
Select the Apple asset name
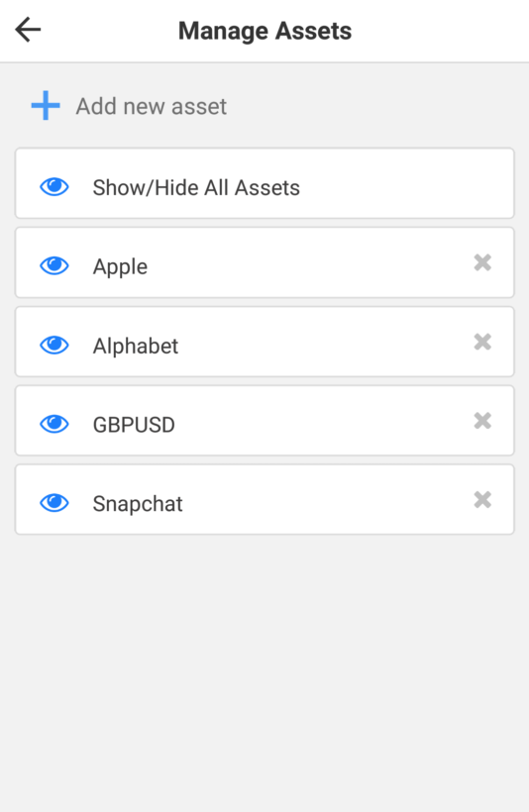click(x=120, y=267)
